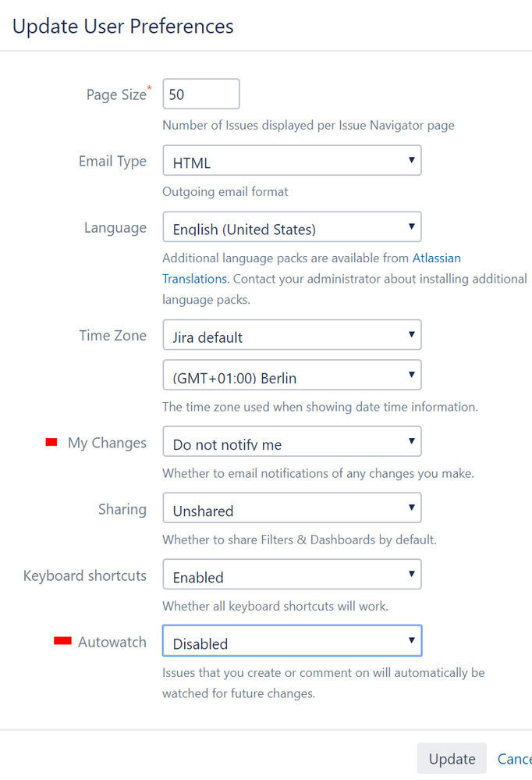Open the Keyboard shortcuts dropdown

(292, 574)
